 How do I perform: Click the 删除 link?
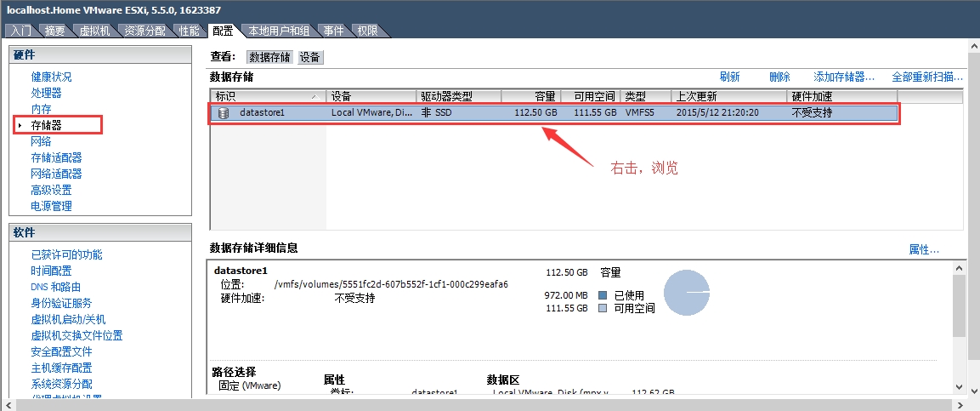780,77
